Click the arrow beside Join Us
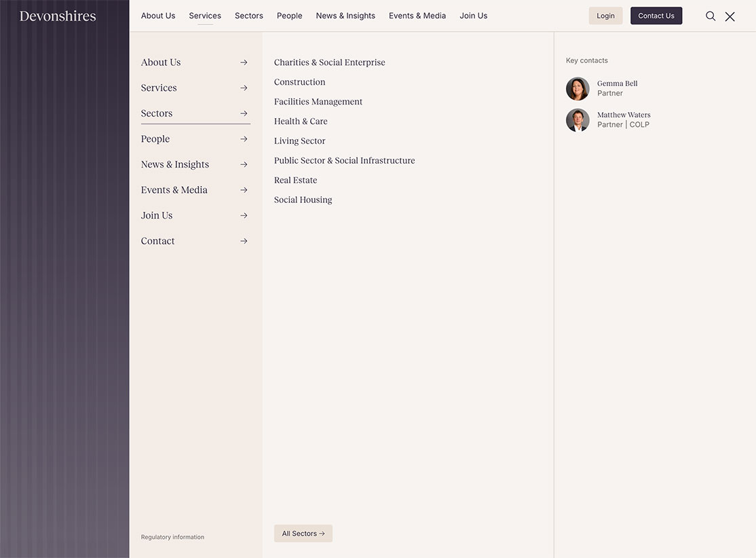Image resolution: width=756 pixels, height=558 pixels. [244, 216]
